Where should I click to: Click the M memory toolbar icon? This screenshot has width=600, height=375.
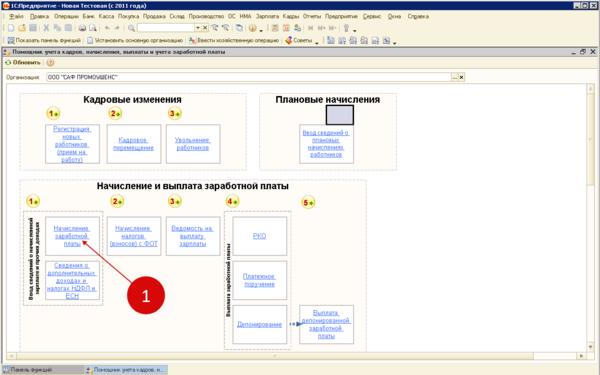point(310,28)
